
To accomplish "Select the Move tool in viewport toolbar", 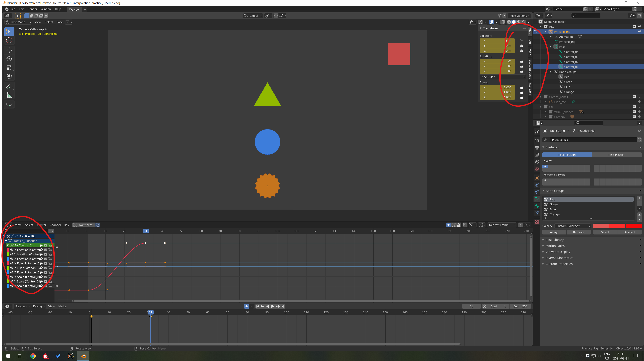I will click(x=9, y=50).
